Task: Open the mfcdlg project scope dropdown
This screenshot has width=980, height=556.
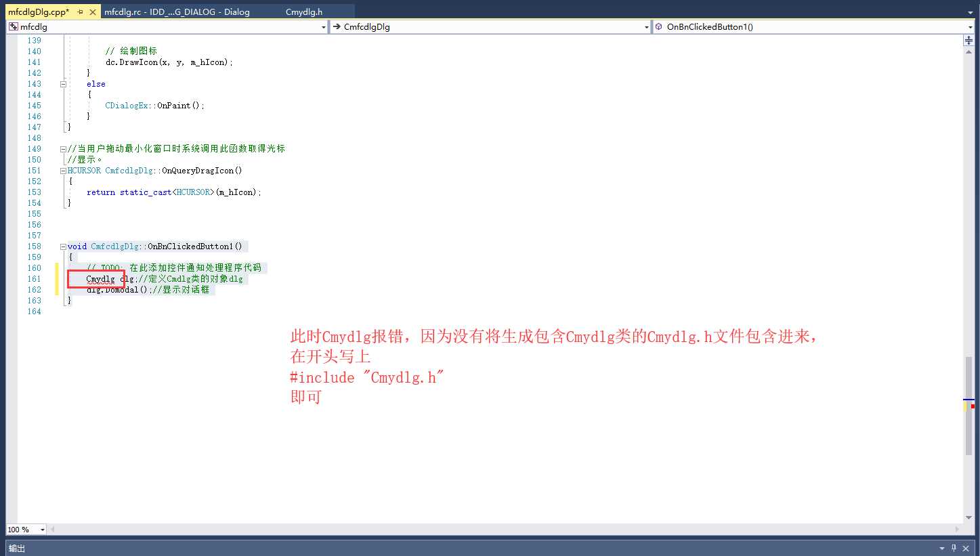Action: (x=323, y=27)
